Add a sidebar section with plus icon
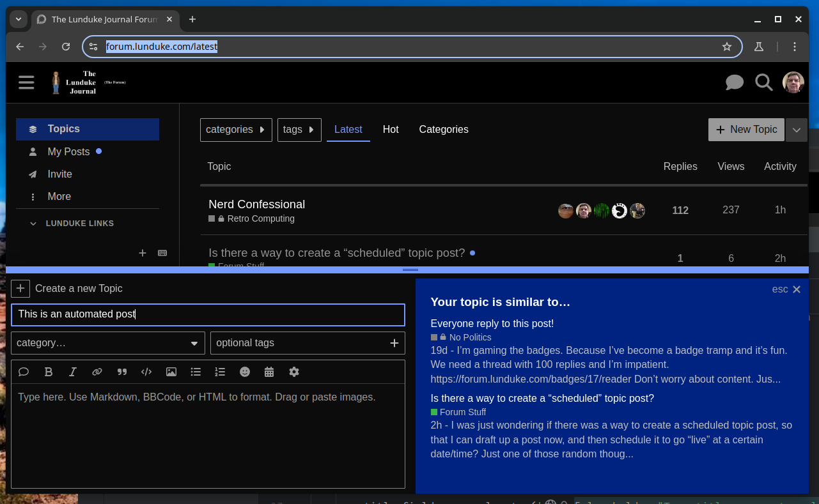Image resolution: width=819 pixels, height=504 pixels. pyautogui.click(x=143, y=253)
